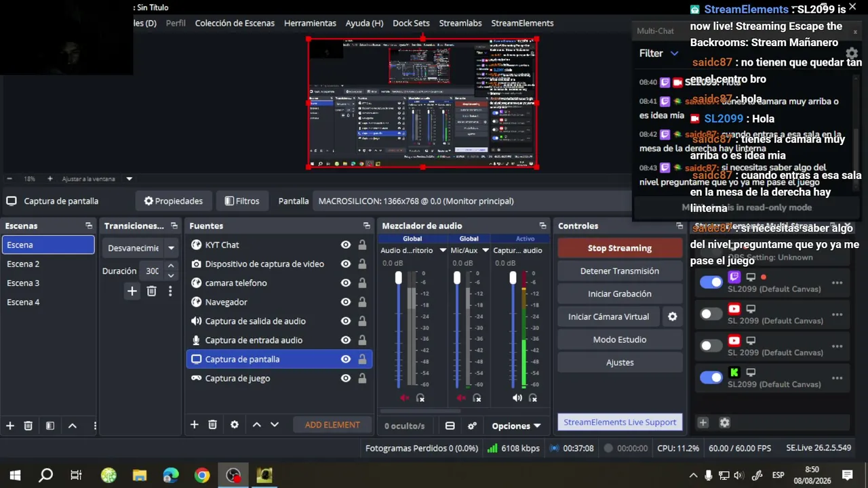Move selected source up in Fuentes
Image resolution: width=868 pixels, height=488 pixels.
tap(256, 424)
